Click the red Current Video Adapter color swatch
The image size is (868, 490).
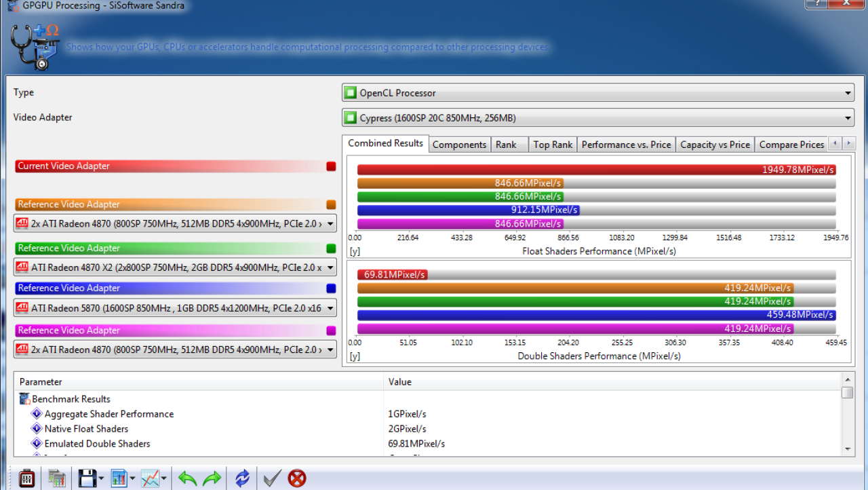(x=331, y=166)
